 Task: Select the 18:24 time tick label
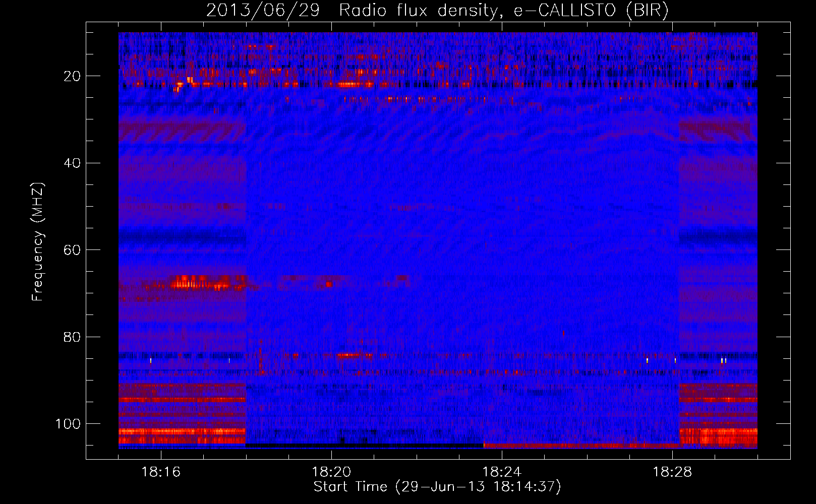click(502, 472)
